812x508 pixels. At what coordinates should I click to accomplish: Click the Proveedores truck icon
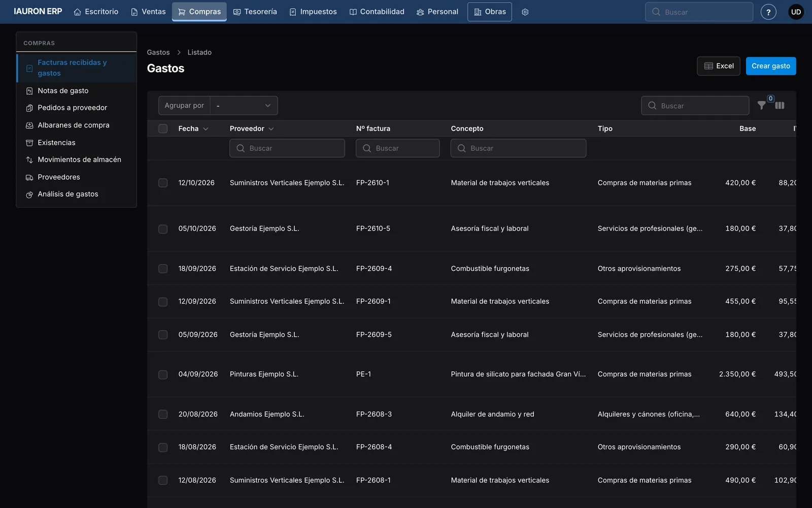click(x=29, y=177)
